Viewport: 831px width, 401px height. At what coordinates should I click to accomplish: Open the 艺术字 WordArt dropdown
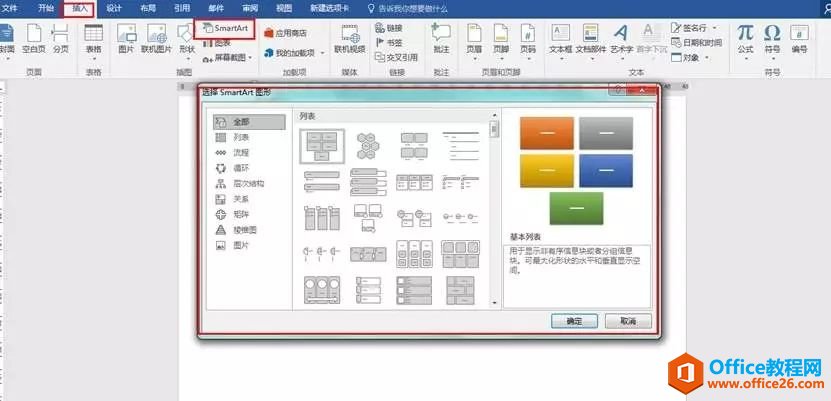click(621, 58)
